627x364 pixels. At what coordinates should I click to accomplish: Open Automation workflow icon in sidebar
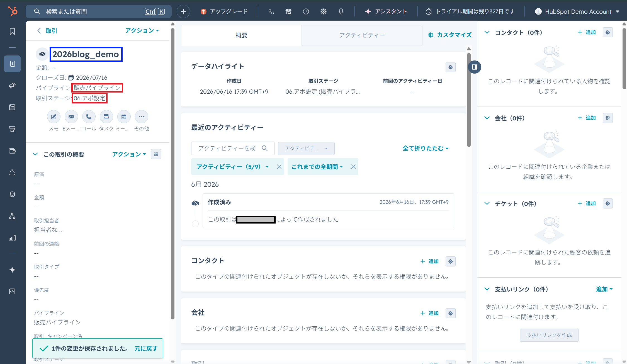pos(12,216)
